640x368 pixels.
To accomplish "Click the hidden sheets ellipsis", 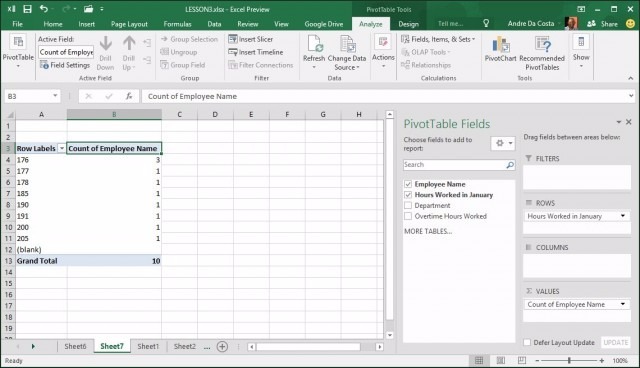I will (x=207, y=347).
